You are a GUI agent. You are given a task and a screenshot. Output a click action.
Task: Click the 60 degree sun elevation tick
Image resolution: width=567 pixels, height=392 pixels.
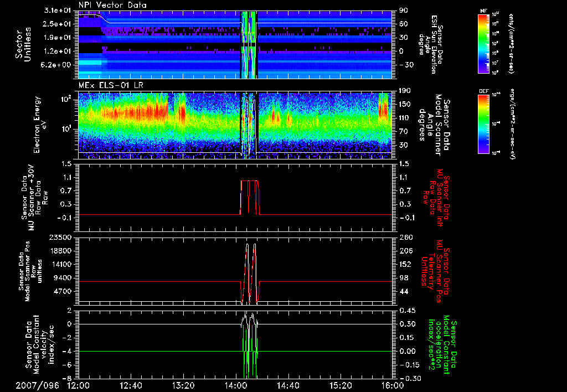click(x=404, y=24)
